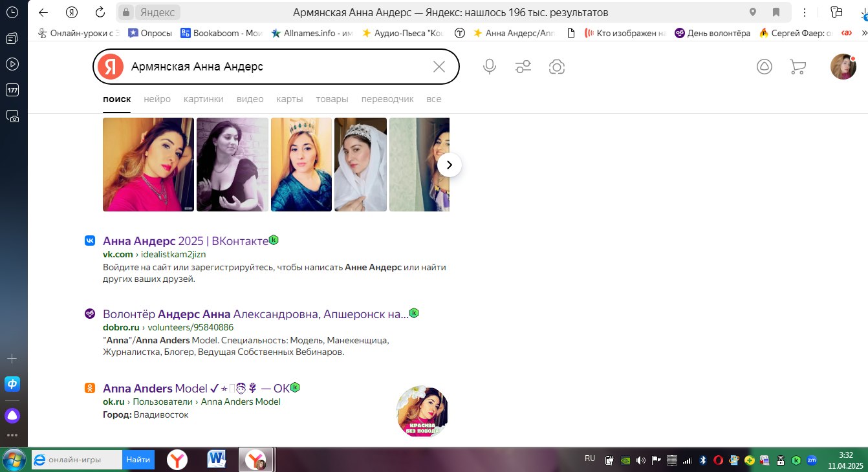Viewport: 868px width, 472px height.
Task: Reload the page with the refresh icon
Action: point(100,12)
